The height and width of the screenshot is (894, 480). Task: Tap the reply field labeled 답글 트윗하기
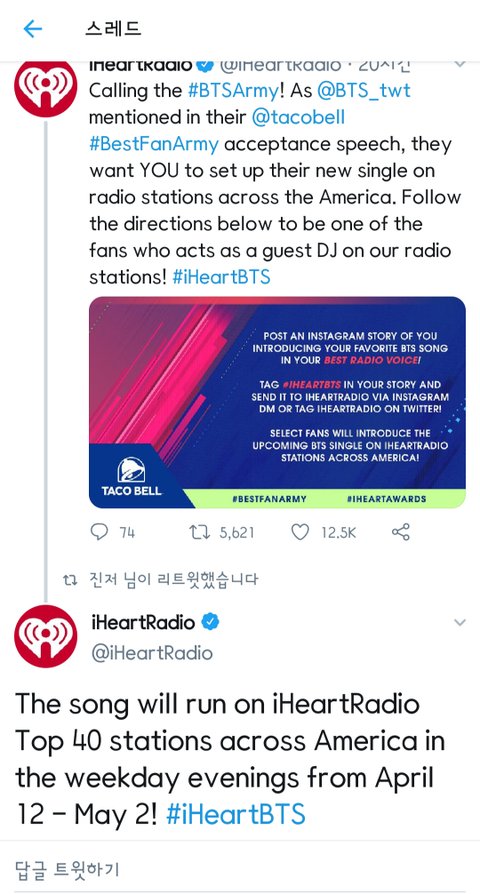click(x=240, y=869)
